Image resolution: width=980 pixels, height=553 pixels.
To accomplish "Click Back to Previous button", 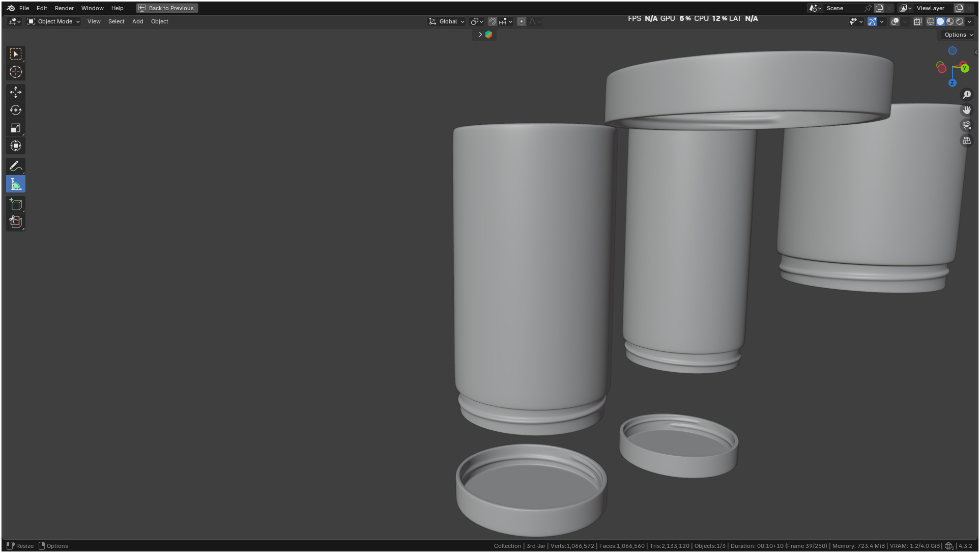I will (167, 8).
